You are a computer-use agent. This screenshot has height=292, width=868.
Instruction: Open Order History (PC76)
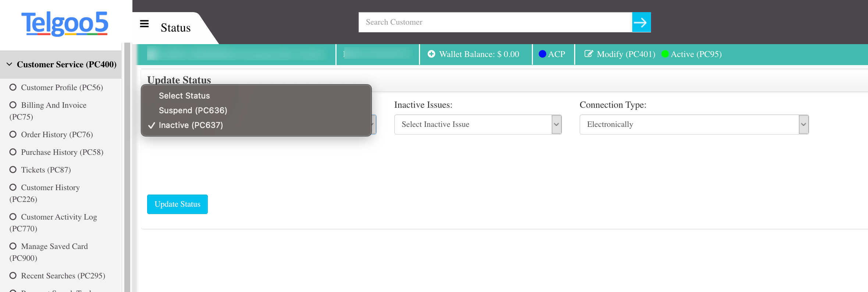[x=57, y=135]
